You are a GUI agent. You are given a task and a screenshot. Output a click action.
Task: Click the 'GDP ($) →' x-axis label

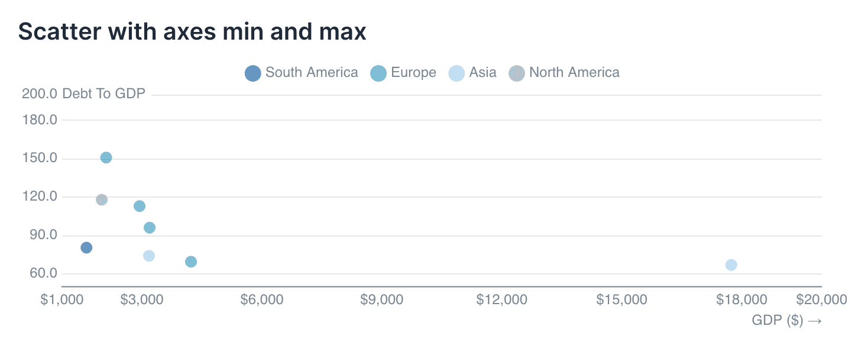click(786, 320)
